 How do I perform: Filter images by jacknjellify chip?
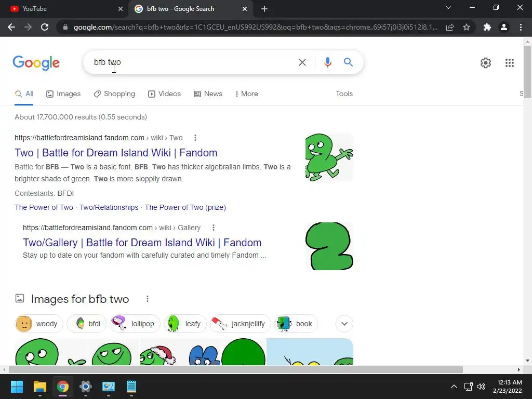click(241, 324)
